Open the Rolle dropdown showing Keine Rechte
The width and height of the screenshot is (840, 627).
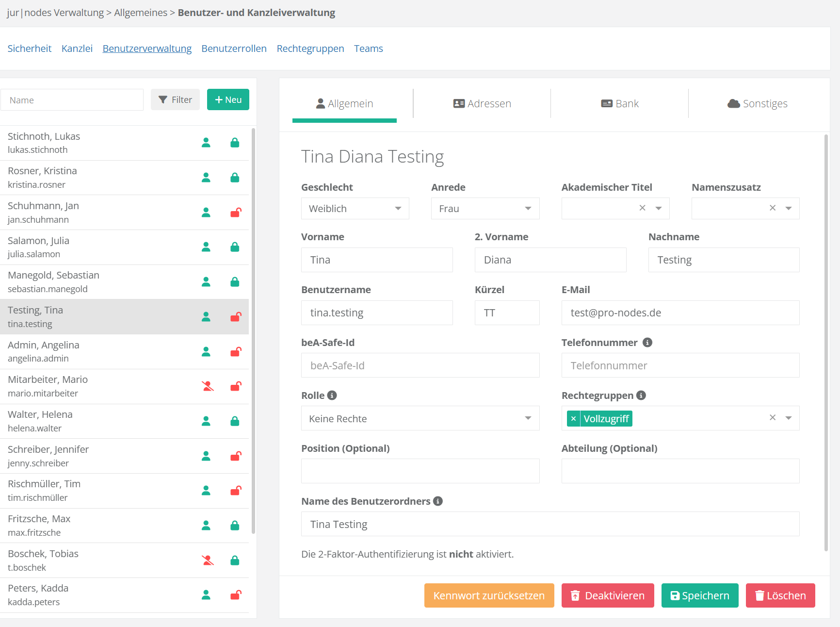click(420, 418)
